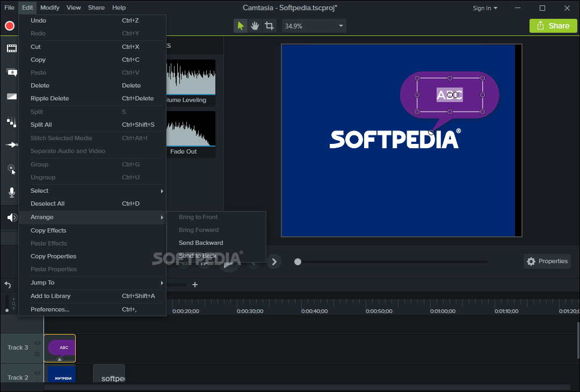The image size is (580, 392).
Task: Open the Share menu in menu bar
Action: pos(96,8)
